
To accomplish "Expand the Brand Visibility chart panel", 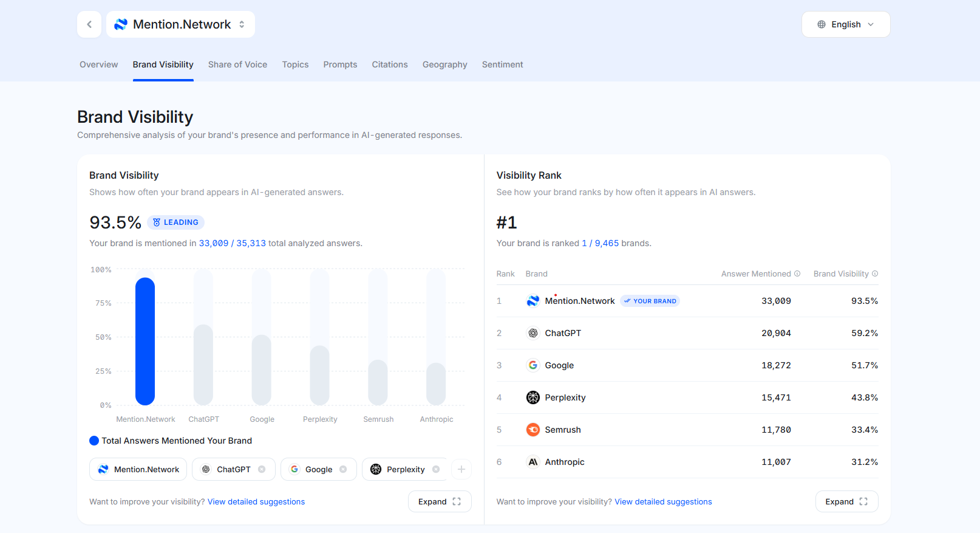I will pyautogui.click(x=440, y=501).
